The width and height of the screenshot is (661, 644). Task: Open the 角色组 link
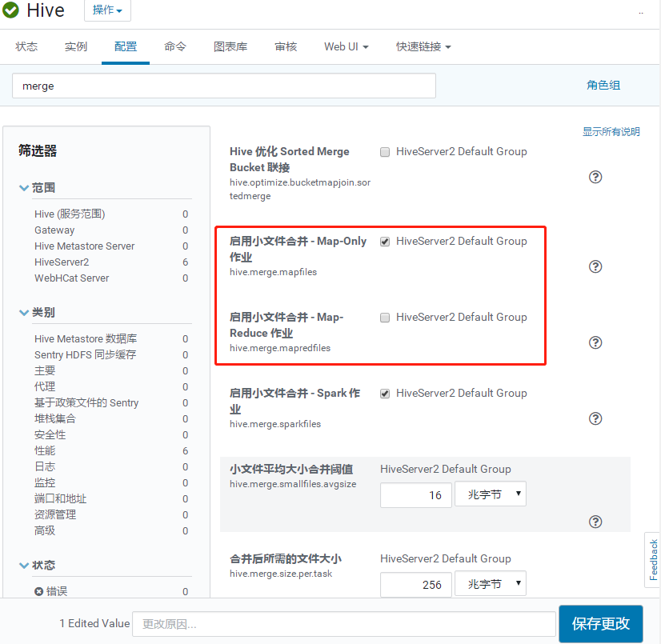[603, 85]
